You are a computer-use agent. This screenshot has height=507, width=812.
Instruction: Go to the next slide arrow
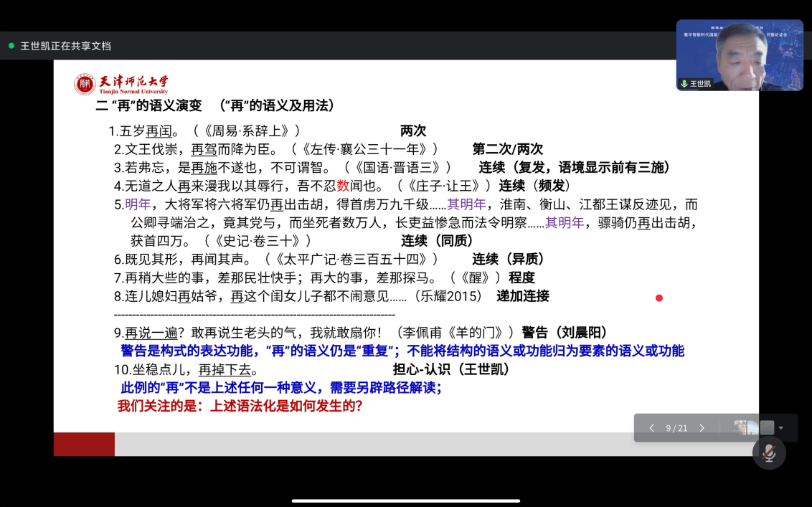702,428
